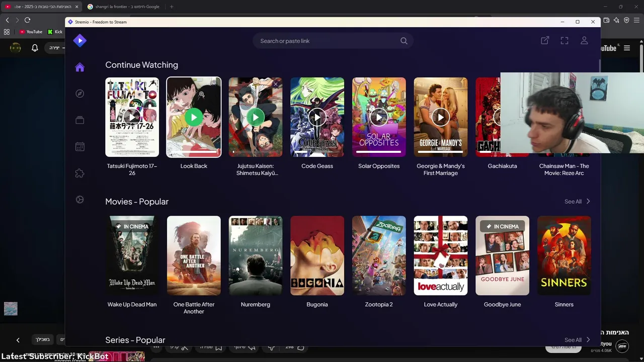Click the Sinners title under its poster
This screenshot has height=362, width=644.
click(564, 304)
